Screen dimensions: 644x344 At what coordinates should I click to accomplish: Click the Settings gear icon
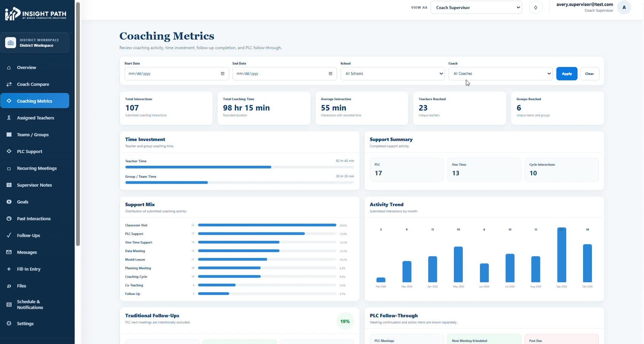9,323
